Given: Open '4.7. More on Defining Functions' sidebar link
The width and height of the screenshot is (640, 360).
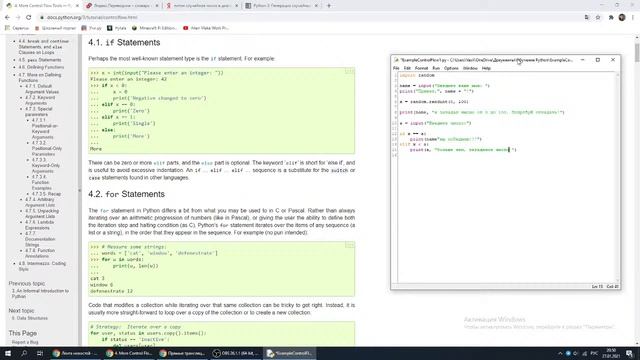Looking at the screenshot, I should coord(40,78).
